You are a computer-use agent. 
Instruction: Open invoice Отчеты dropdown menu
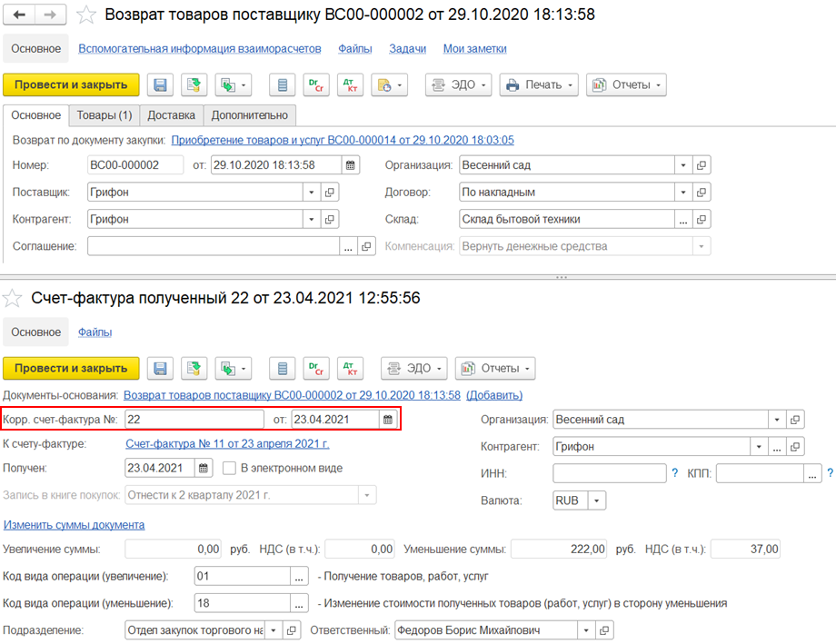(495, 369)
